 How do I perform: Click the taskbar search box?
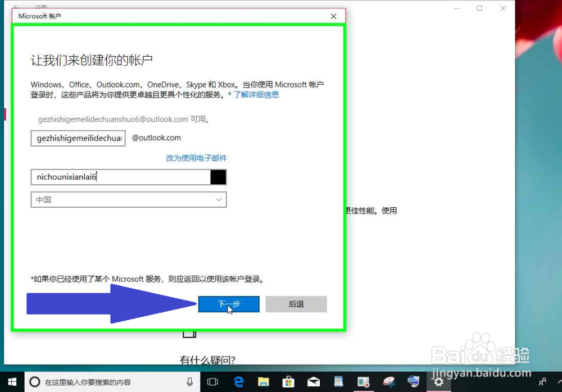click(112, 382)
